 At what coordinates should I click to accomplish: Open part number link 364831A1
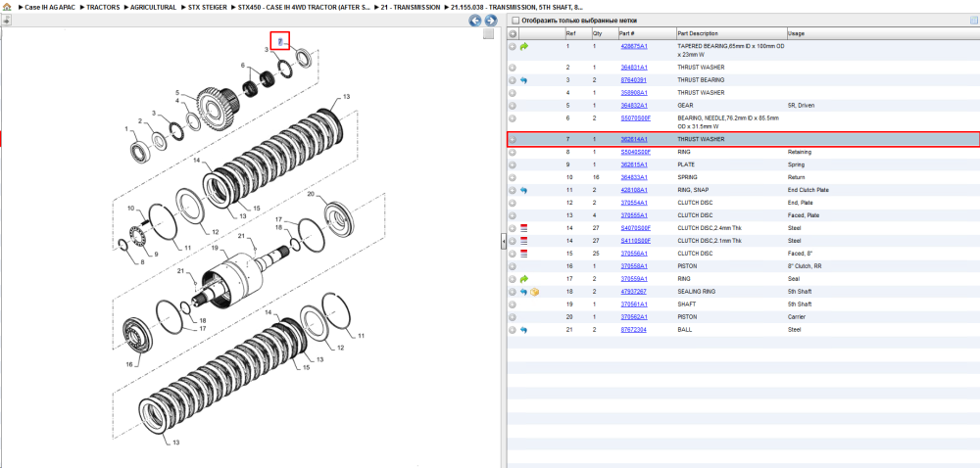[633, 68]
